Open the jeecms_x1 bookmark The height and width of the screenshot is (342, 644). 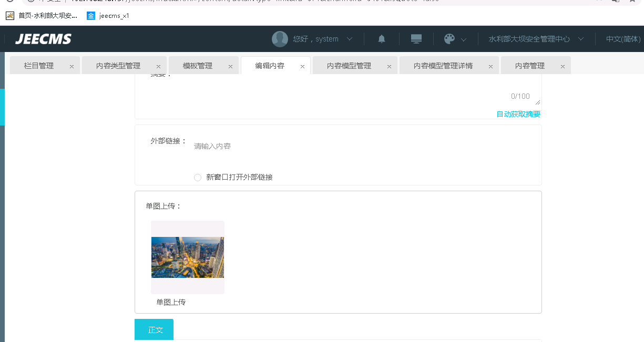(x=108, y=16)
